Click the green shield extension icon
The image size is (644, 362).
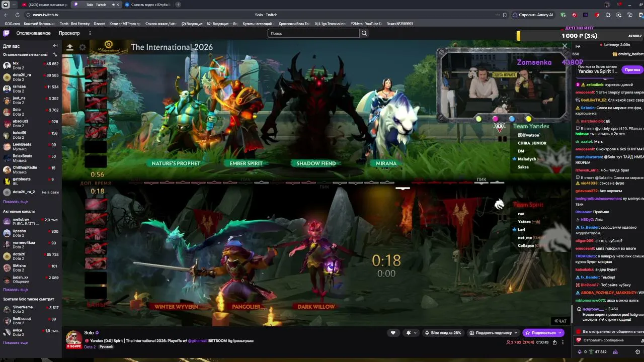pos(563,15)
